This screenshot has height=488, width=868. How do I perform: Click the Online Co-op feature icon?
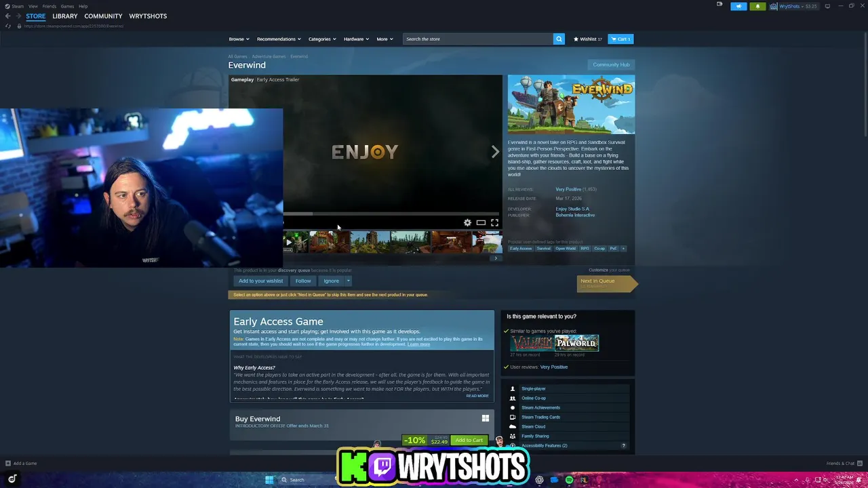pyautogui.click(x=513, y=398)
